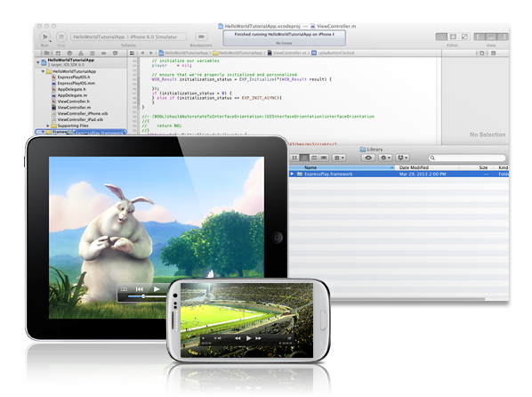Collapse the Frameworks group triangle
This screenshot has width=532, height=397.
[x=43, y=132]
